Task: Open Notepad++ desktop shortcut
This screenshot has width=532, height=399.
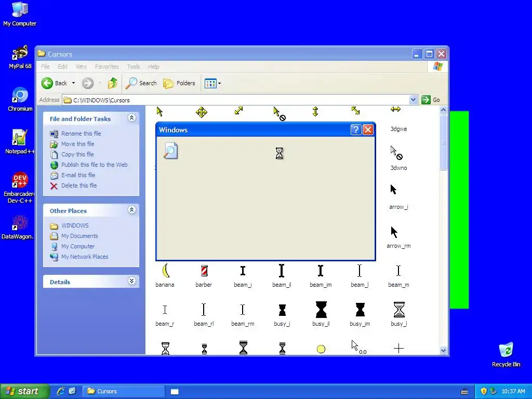Action: pyautogui.click(x=20, y=141)
